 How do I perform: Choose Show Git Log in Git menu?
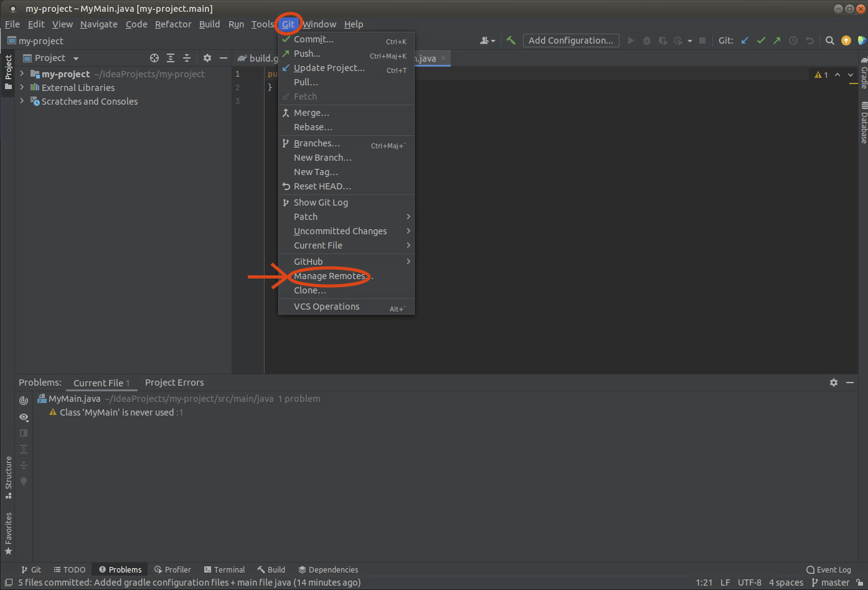point(346,202)
